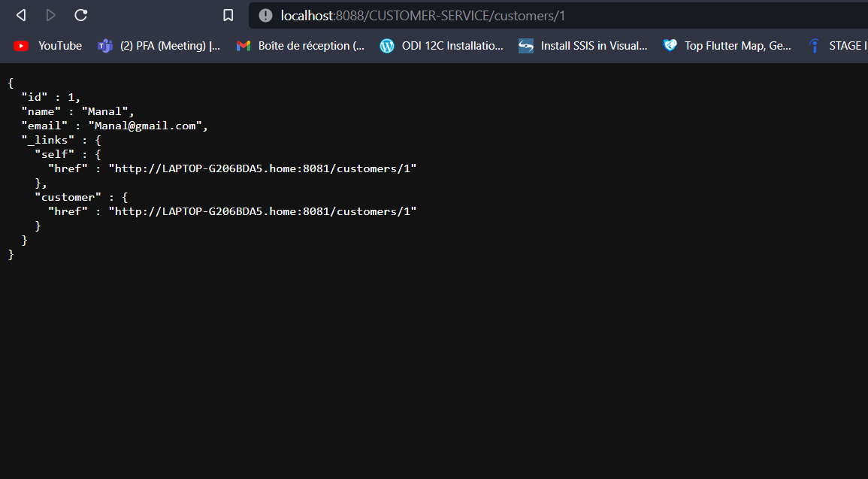The height and width of the screenshot is (479, 868).
Task: Open site information via the padlock icon
Action: coord(265,15)
